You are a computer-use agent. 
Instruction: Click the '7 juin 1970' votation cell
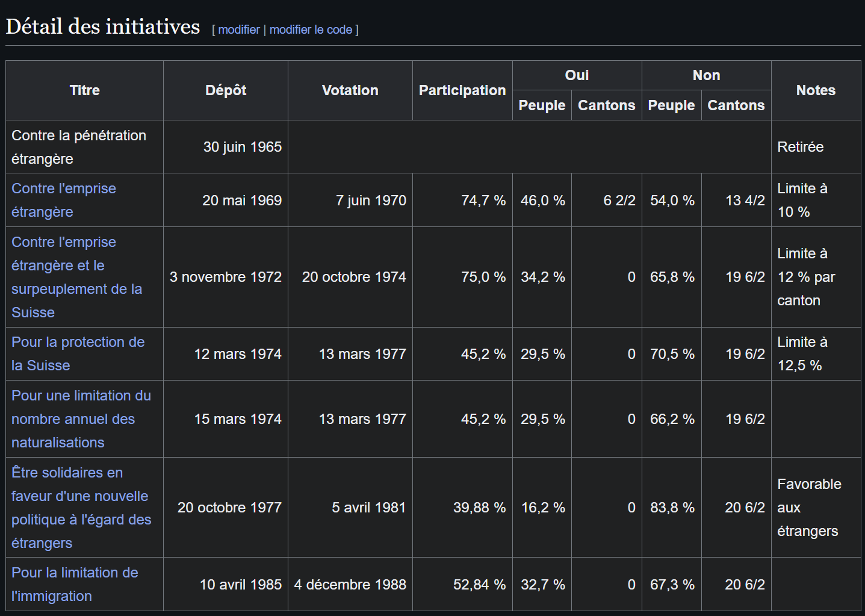[350, 201]
